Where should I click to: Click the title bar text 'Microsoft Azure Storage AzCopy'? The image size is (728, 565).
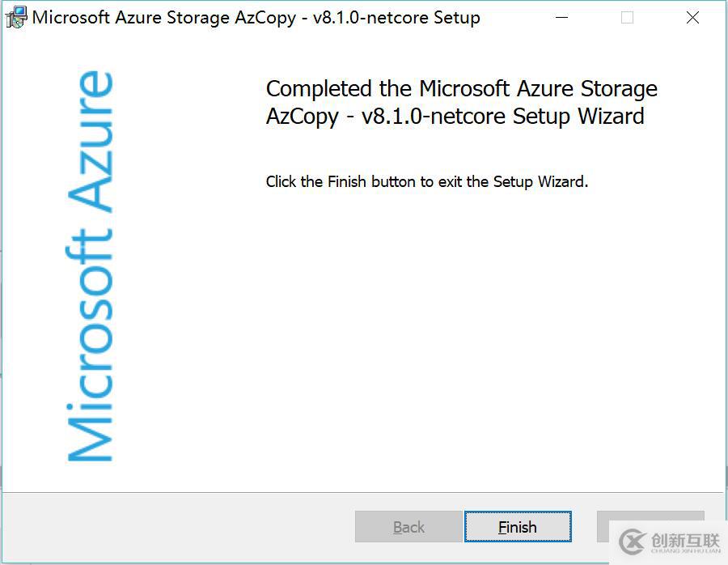164,18
